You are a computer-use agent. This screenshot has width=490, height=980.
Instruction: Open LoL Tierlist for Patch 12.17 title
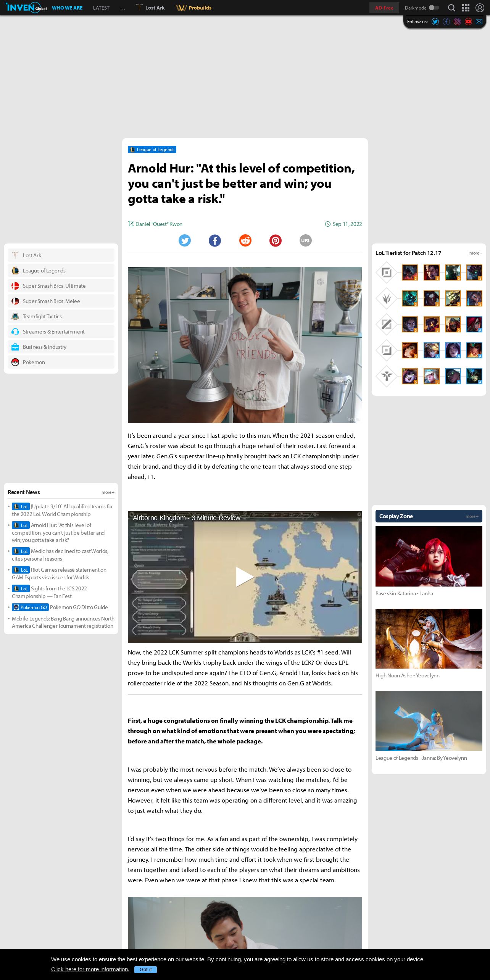pyautogui.click(x=408, y=253)
